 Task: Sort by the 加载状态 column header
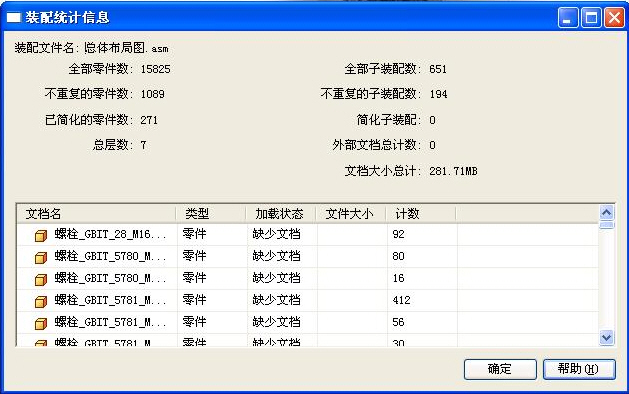[x=280, y=214]
